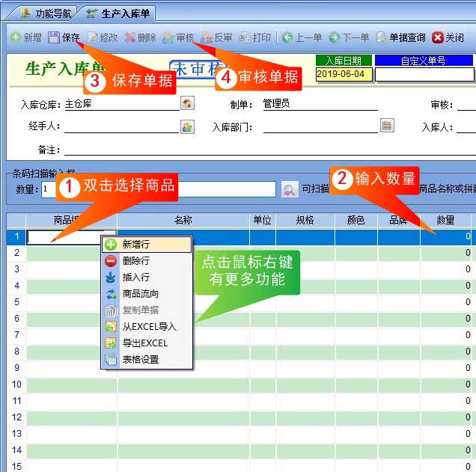476x472 pixels.
Task: Click quantity cell 0 in row 8
Action: 445,352
